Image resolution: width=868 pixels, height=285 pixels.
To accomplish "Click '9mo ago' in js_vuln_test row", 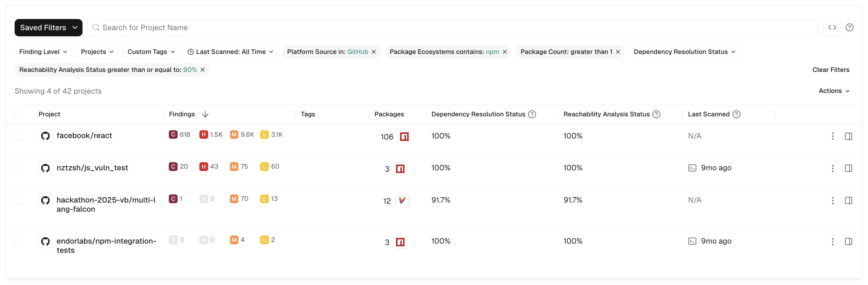I will (x=716, y=168).
